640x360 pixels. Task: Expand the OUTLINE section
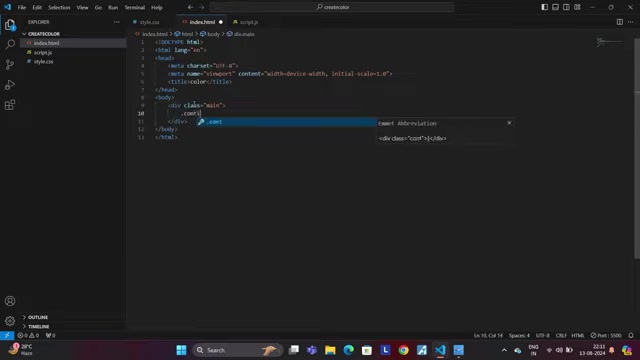pyautogui.click(x=73, y=317)
